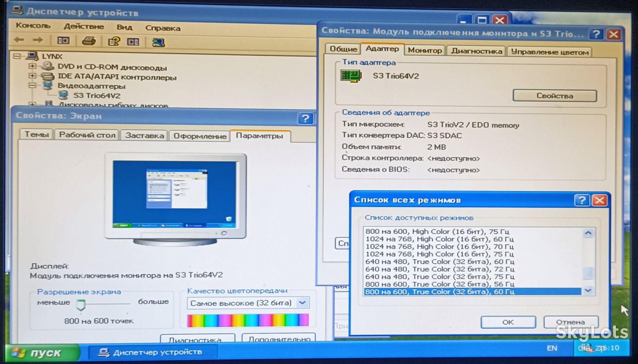This screenshot has height=364, width=638.
Task: Click the Back arrow in Device Manager toolbar
Action: 19,40
